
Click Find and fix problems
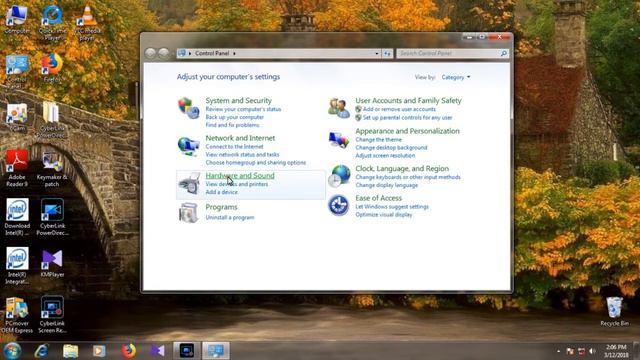pos(232,125)
